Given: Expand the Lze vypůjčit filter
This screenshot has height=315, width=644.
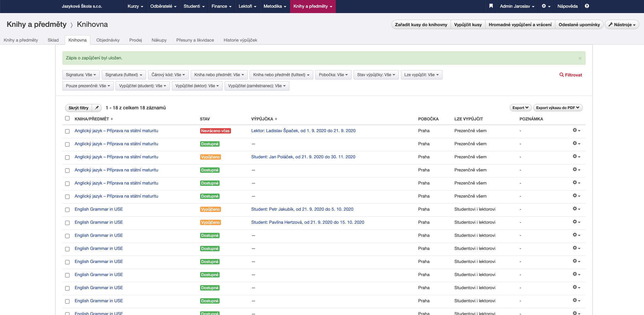Looking at the screenshot, I should pos(421,75).
